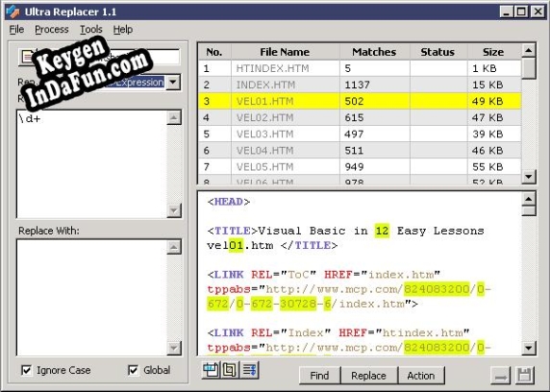Click the file list scrollbar up arrow

pyautogui.click(x=529, y=51)
